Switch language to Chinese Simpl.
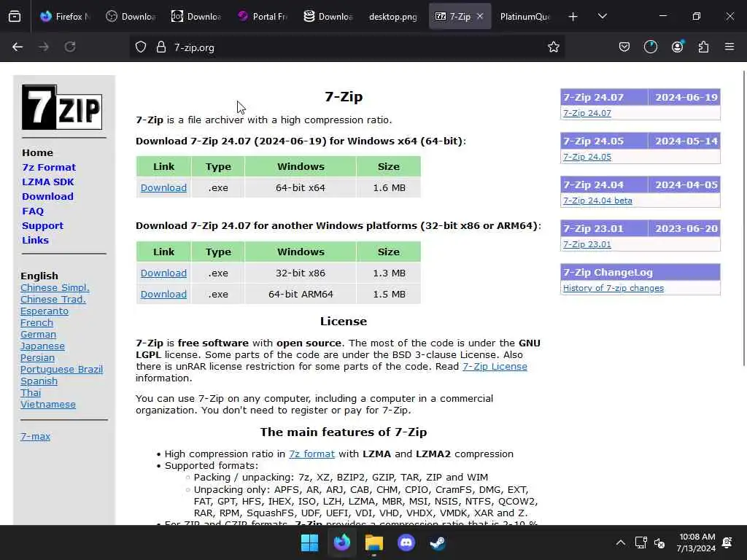 click(55, 287)
